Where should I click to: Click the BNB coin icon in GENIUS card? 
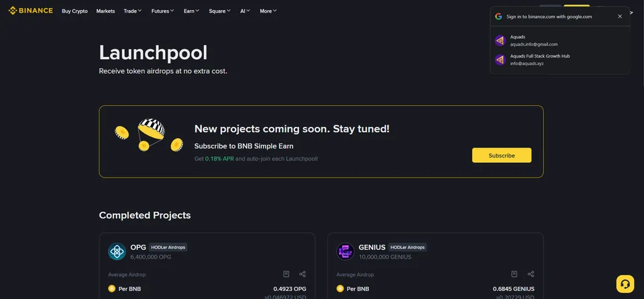340,289
